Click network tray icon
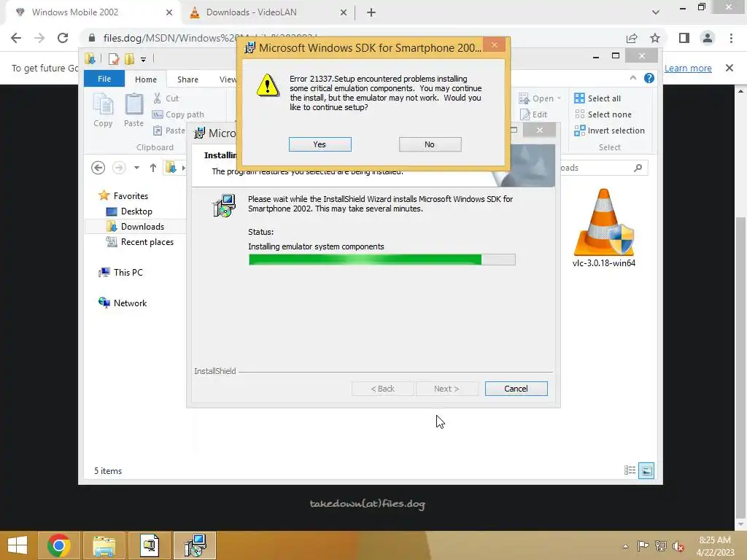Viewport: 747px width, 560px height. point(660,546)
